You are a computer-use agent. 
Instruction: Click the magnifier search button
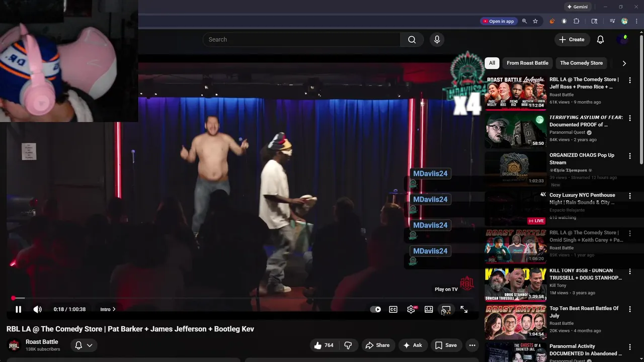point(412,39)
